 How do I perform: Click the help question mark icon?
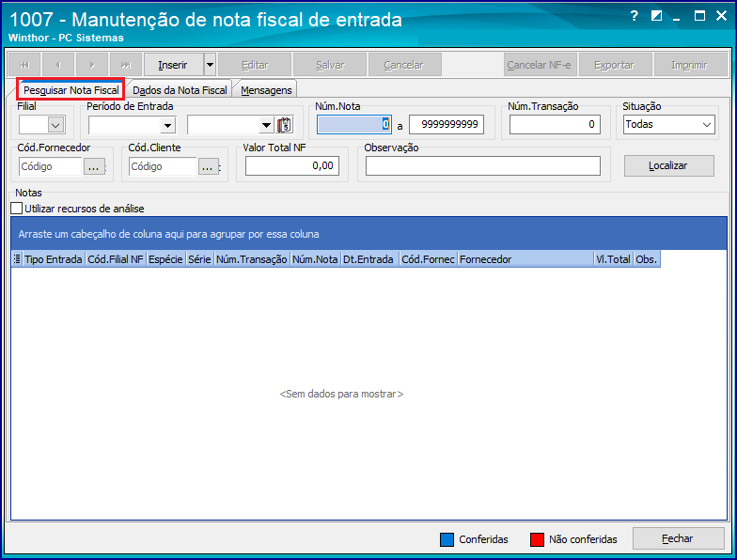pyautogui.click(x=634, y=17)
